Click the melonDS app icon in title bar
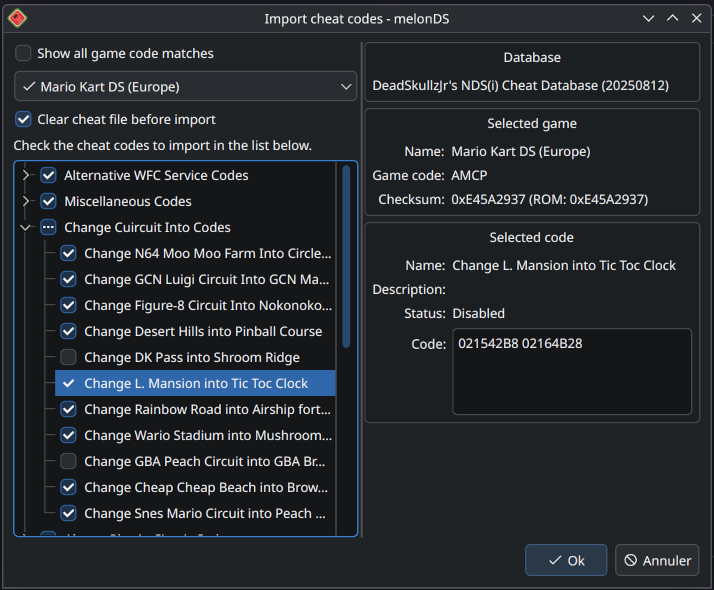 18,18
